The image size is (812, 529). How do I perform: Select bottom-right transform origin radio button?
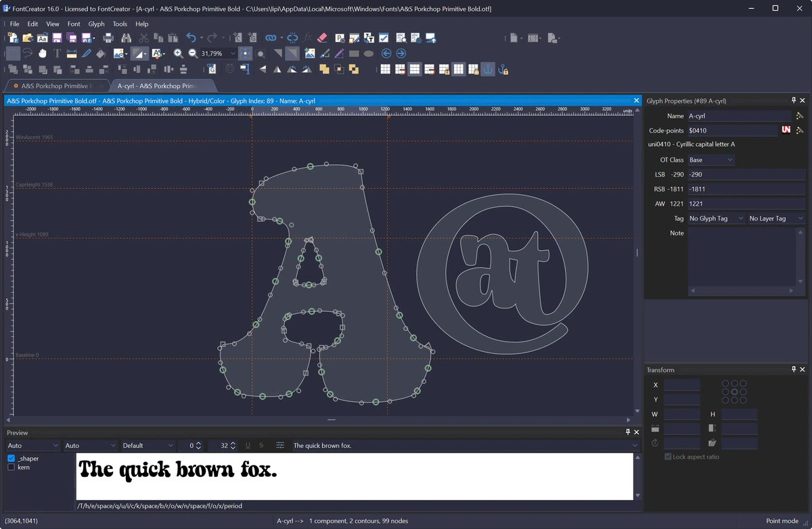click(x=743, y=400)
